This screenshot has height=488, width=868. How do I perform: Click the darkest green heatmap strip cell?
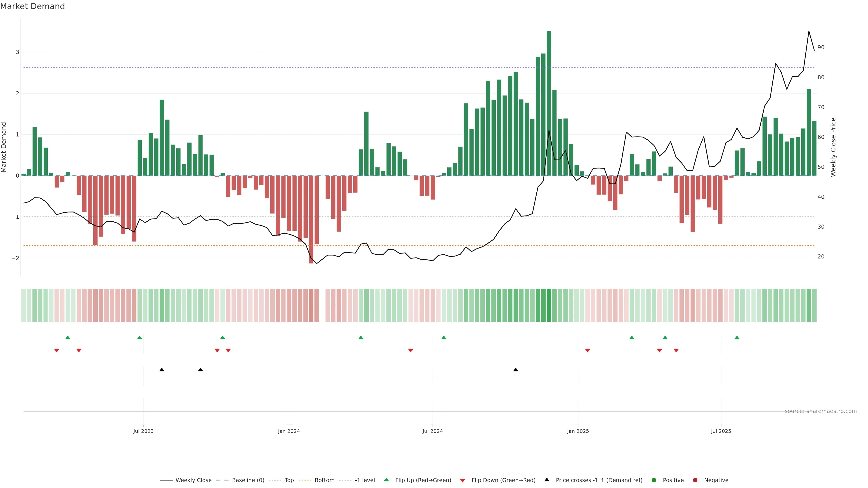(x=549, y=305)
